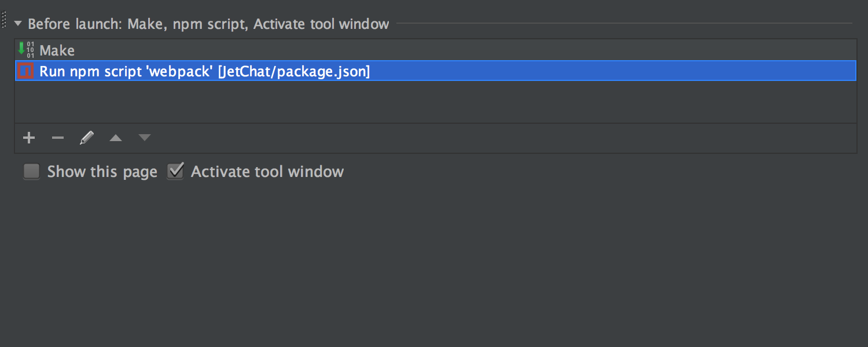868x347 pixels.
Task: Click the 'Activate tool window' label
Action: coord(266,171)
